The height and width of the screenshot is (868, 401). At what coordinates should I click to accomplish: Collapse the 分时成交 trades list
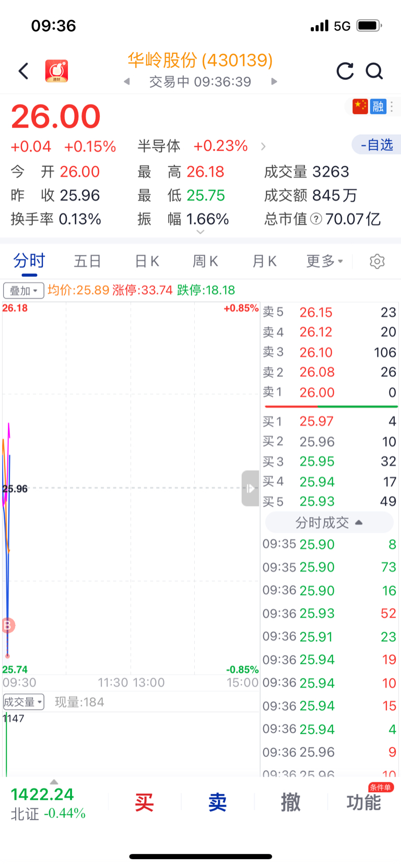[329, 522]
